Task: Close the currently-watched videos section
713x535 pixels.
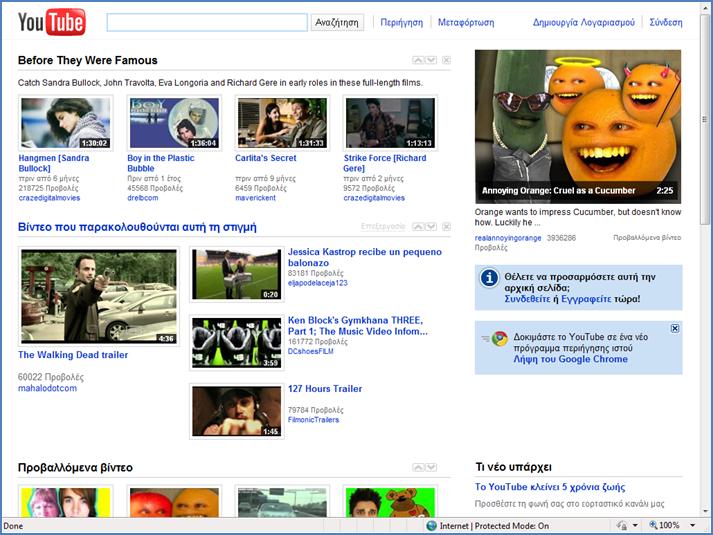Action: [447, 226]
